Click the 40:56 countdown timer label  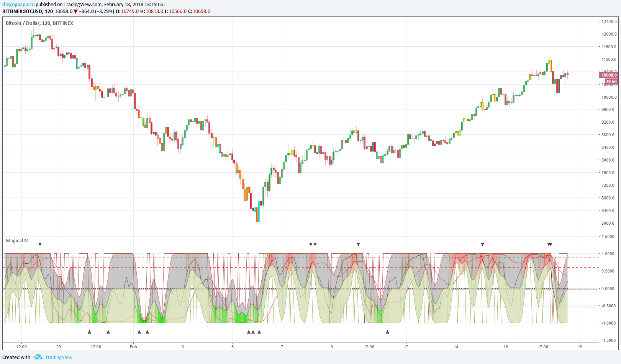pos(611,82)
